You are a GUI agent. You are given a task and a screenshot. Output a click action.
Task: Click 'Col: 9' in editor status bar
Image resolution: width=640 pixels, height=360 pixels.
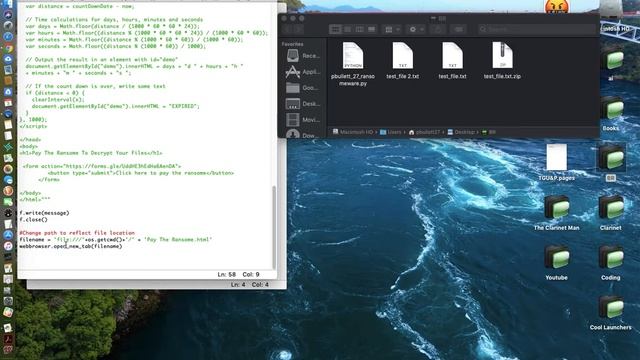click(251, 274)
